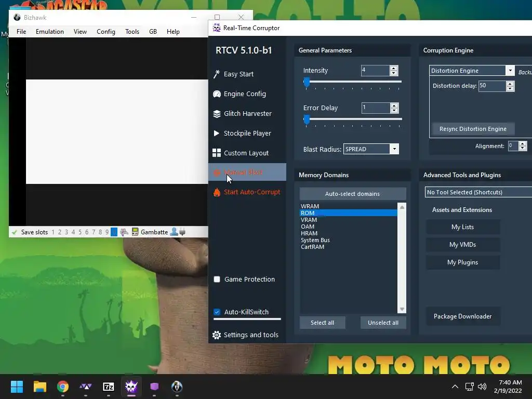Open Blast Radius SPREAD dropdown
The image size is (532, 399).
click(x=394, y=149)
